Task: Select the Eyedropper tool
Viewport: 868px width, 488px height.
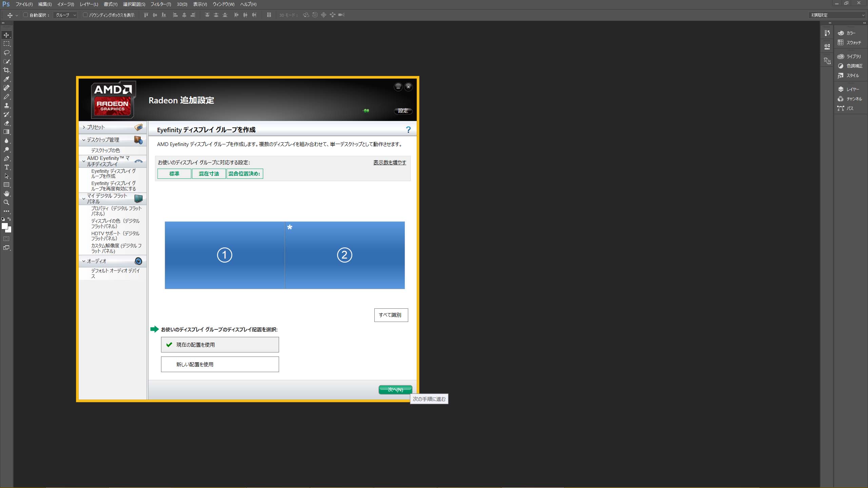Action: tap(6, 79)
